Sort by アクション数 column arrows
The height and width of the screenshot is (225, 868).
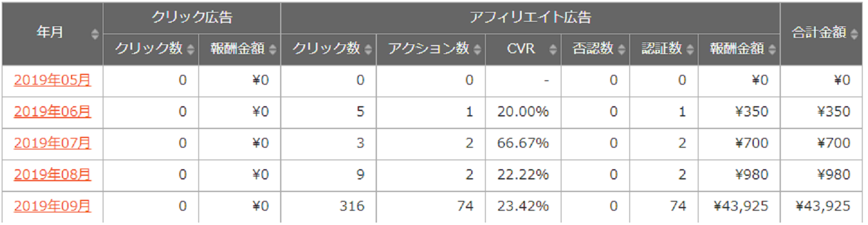click(477, 50)
